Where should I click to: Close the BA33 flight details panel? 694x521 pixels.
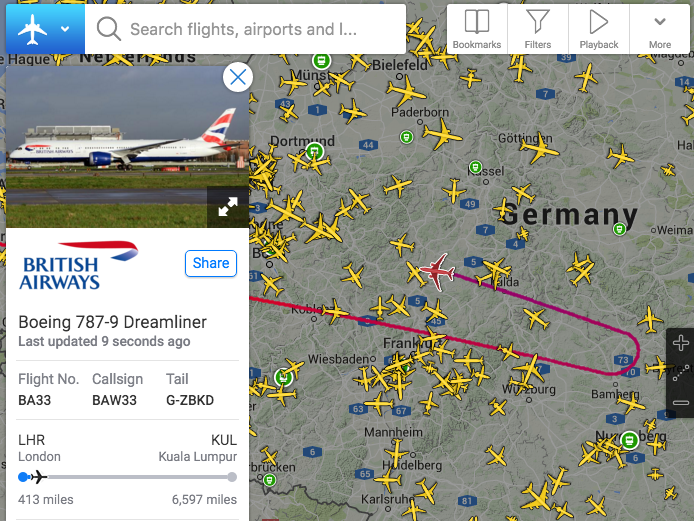coord(238,77)
